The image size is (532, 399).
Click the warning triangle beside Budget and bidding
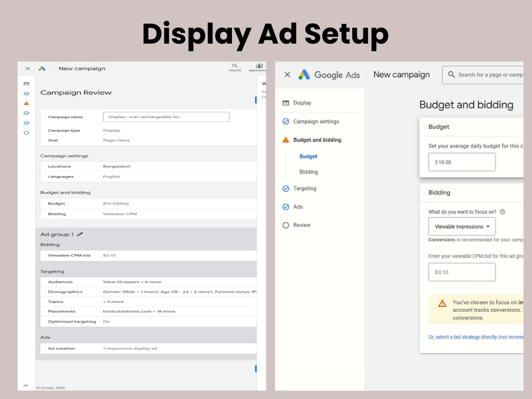[x=286, y=140]
